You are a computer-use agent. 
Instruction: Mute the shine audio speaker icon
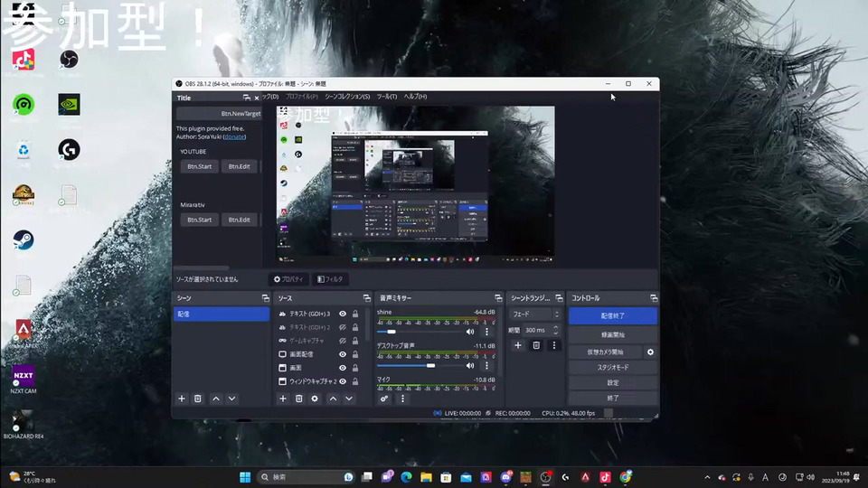coord(470,332)
